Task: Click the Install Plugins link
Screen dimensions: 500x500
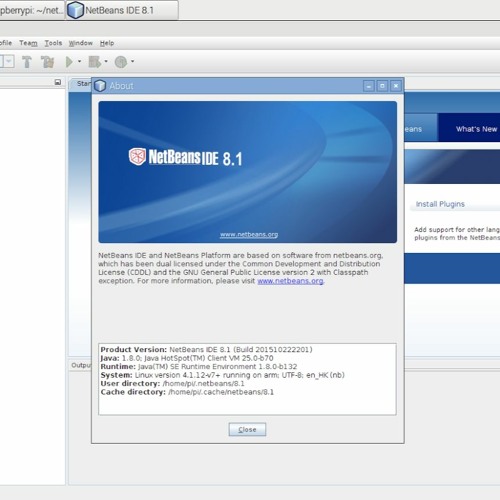Action: tap(440, 204)
